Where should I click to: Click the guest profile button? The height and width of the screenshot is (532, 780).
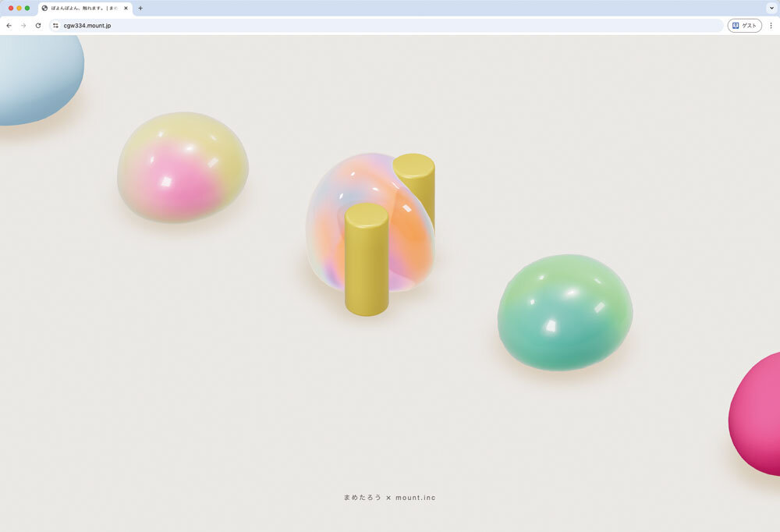pos(745,26)
